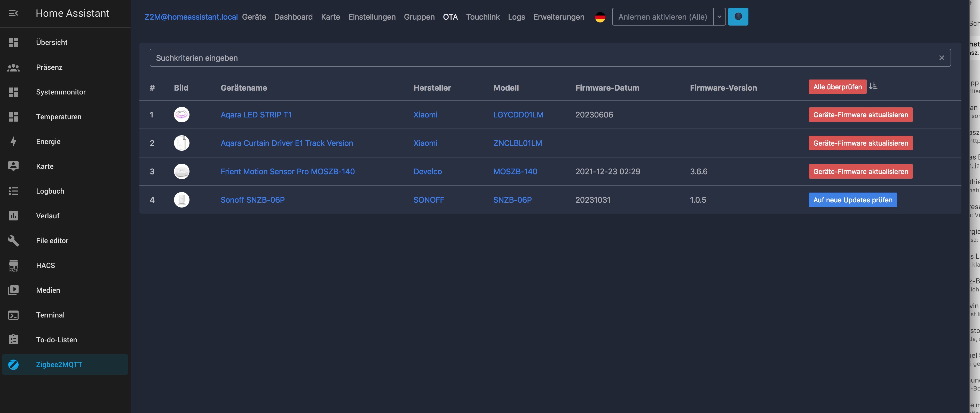Screen dimensions: 980x413
Task: Focus the Suchkriterien eingeben search field
Action: click(540, 58)
